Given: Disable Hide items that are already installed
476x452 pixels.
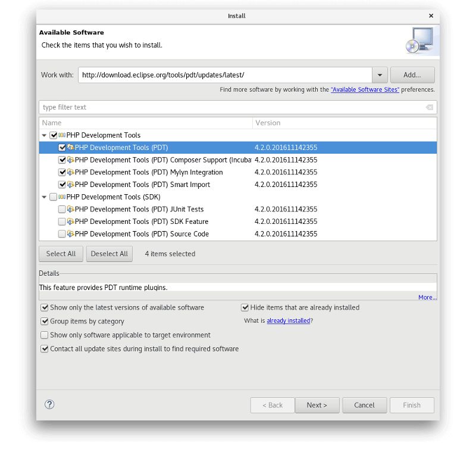Looking at the screenshot, I should click(245, 307).
